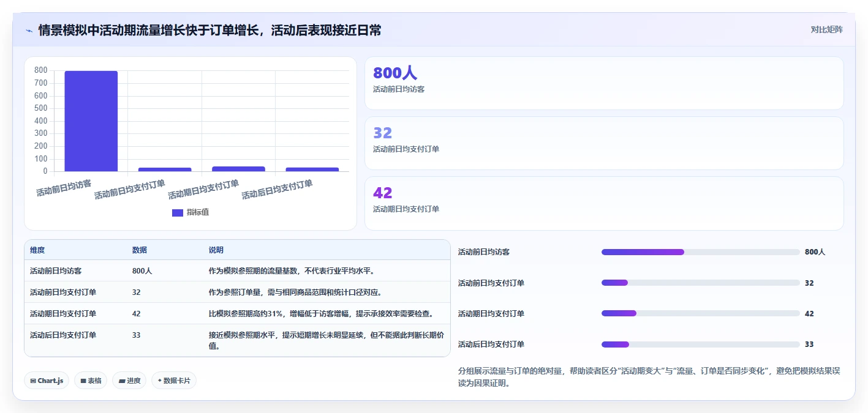
Task: Click the 800人 value beside the progress bar
Action: coord(815,252)
